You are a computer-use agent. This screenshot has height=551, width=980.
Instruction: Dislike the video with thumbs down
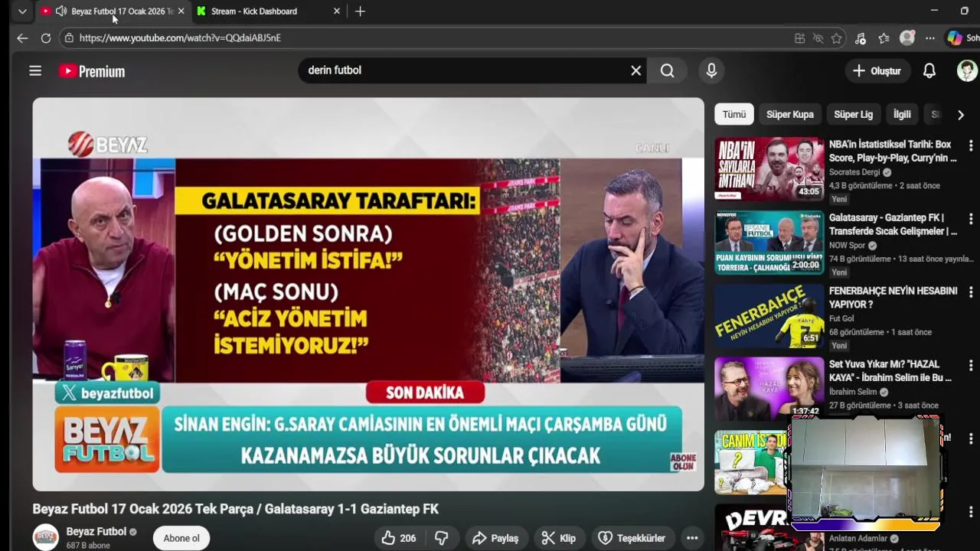(x=442, y=538)
